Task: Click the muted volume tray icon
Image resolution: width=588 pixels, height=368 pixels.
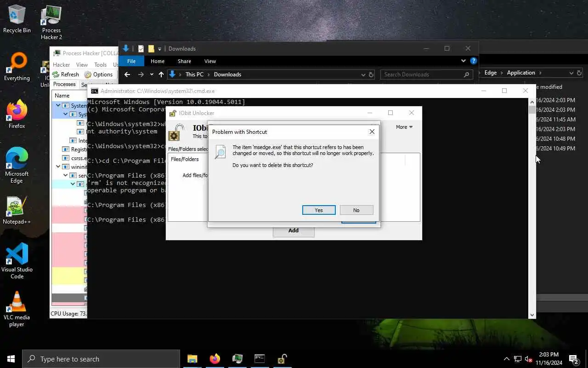Action: pos(528,359)
